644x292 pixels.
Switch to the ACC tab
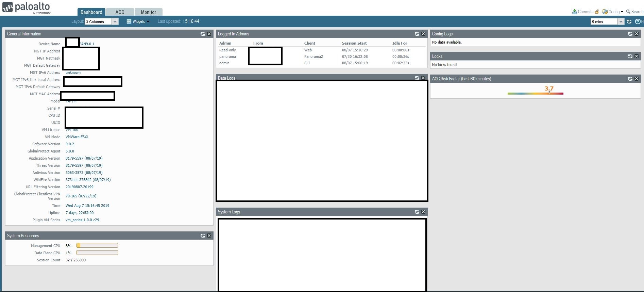pyautogui.click(x=120, y=12)
